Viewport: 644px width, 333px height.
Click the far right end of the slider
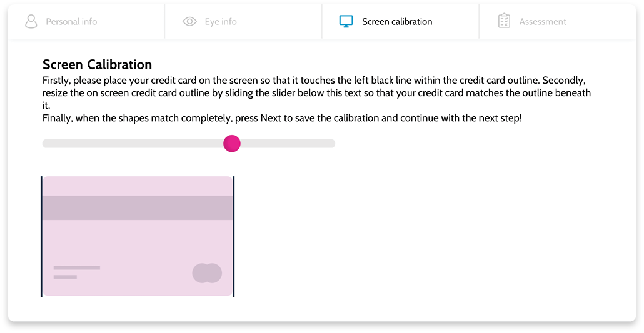coord(333,143)
